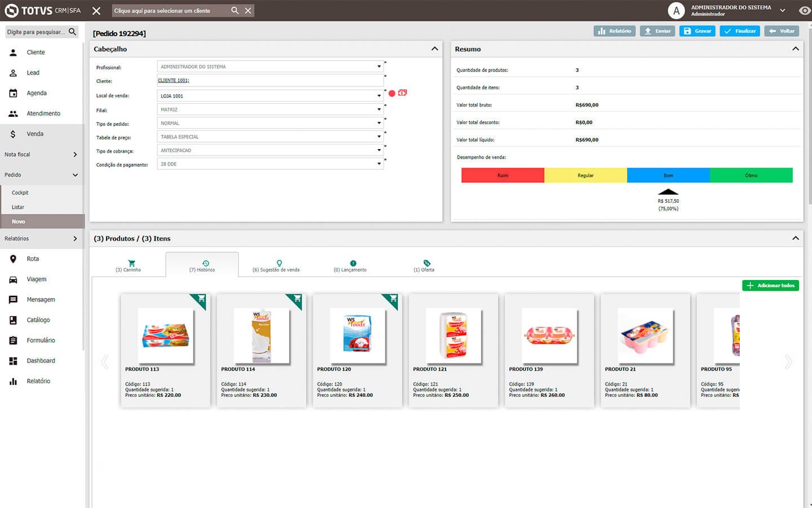This screenshot has height=508, width=812.
Task: Open the Dashboard grid icon
Action: (13, 361)
